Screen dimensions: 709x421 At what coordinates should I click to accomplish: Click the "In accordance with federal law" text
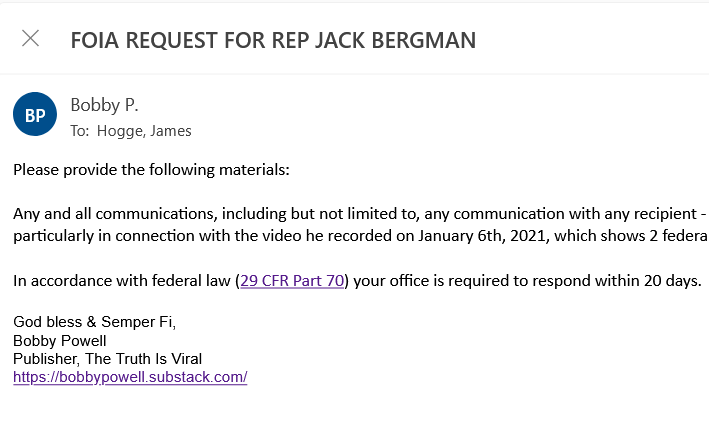(x=123, y=281)
